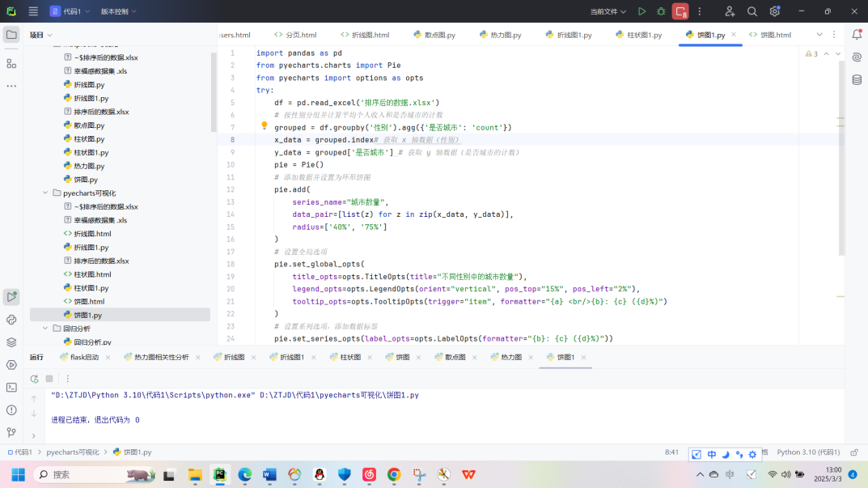Click the 8:41 line:column indicator
The width and height of the screenshot is (868, 488).
671,452
